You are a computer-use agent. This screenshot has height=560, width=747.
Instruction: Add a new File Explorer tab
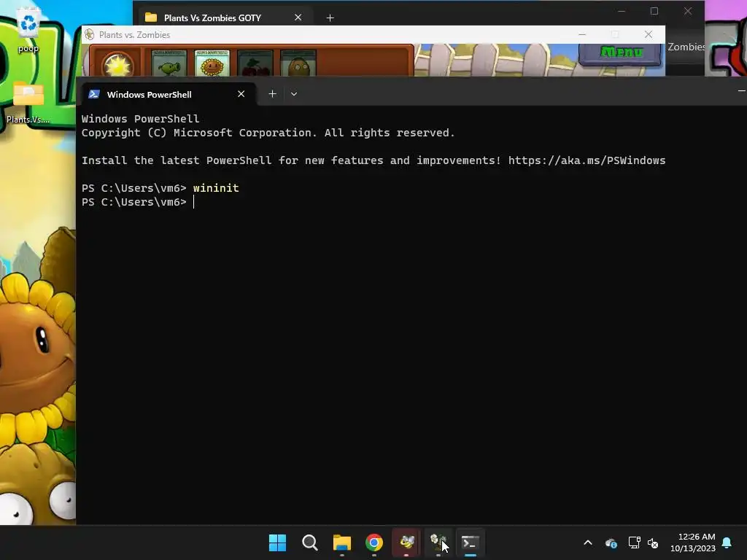[x=330, y=17]
